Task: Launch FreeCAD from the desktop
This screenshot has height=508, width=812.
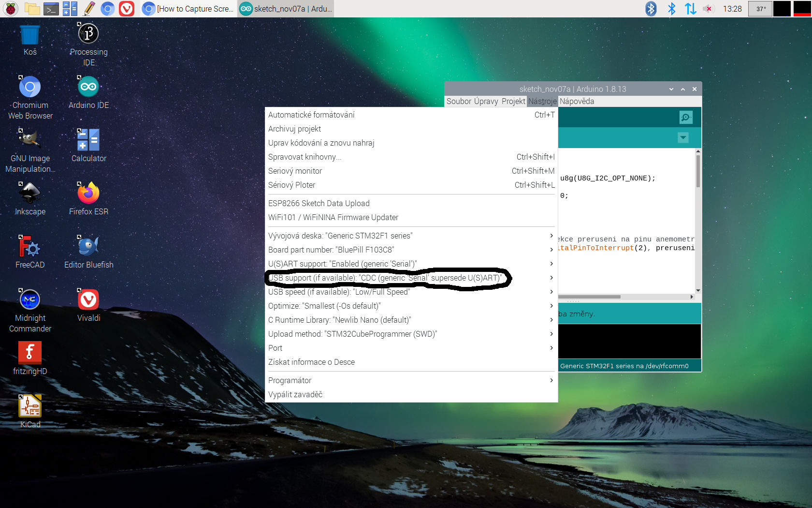Action: pos(30,252)
